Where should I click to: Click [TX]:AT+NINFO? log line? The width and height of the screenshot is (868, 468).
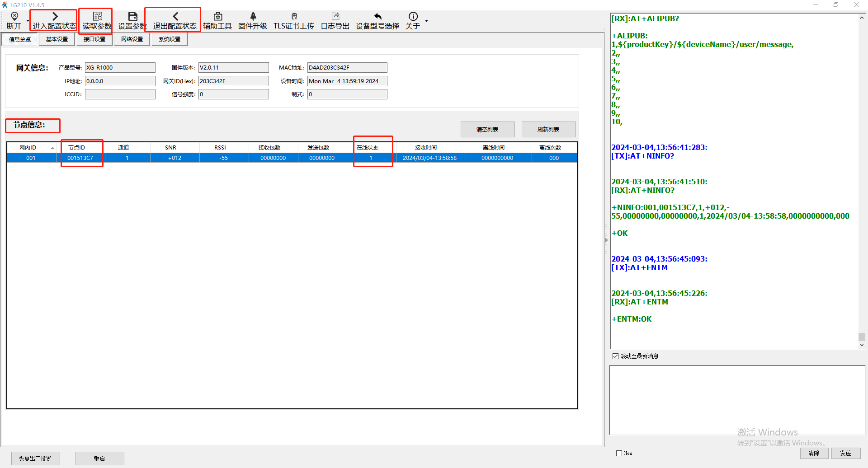(642, 156)
